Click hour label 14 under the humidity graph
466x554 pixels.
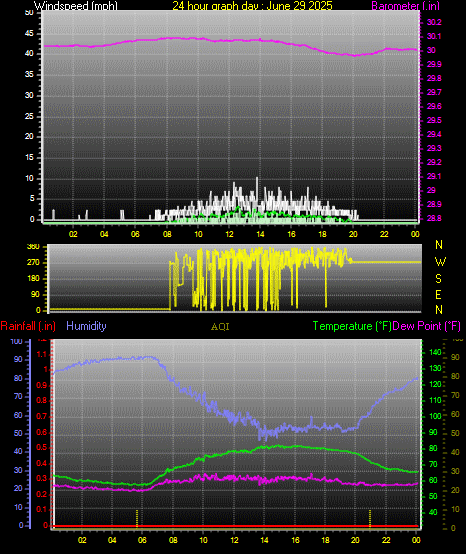click(x=264, y=540)
